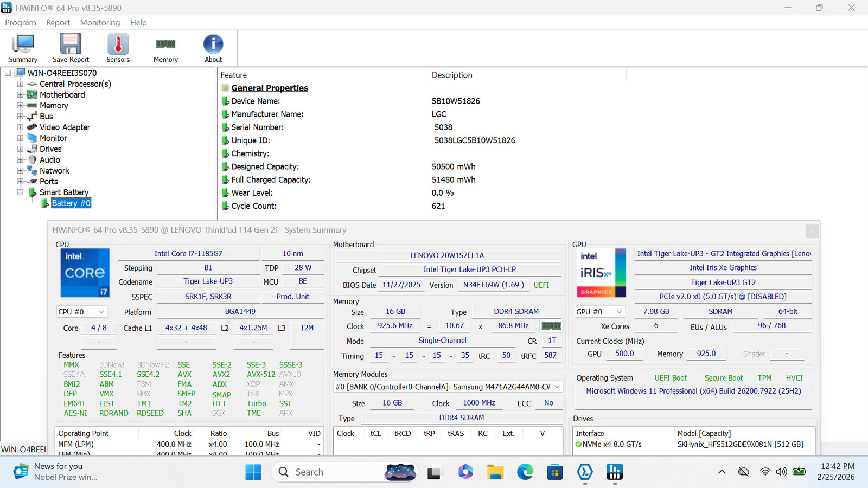Open the Report menu
Image resolution: width=868 pixels, height=488 pixels.
click(58, 22)
